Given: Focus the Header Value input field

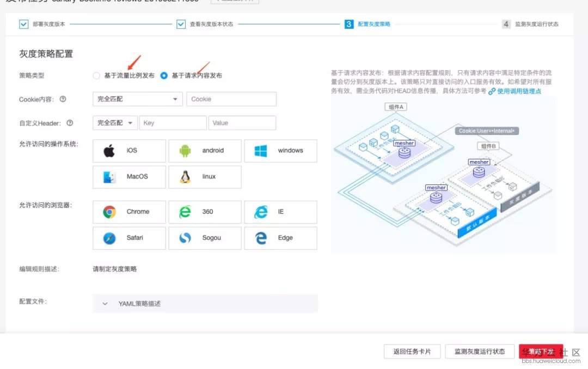Looking at the screenshot, I should [242, 123].
